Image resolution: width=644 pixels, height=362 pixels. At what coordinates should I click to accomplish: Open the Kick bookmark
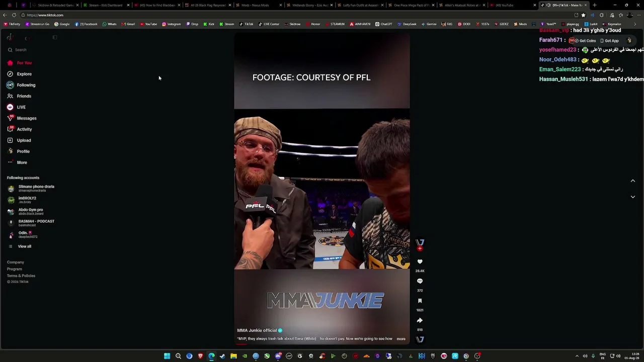tap(209, 24)
